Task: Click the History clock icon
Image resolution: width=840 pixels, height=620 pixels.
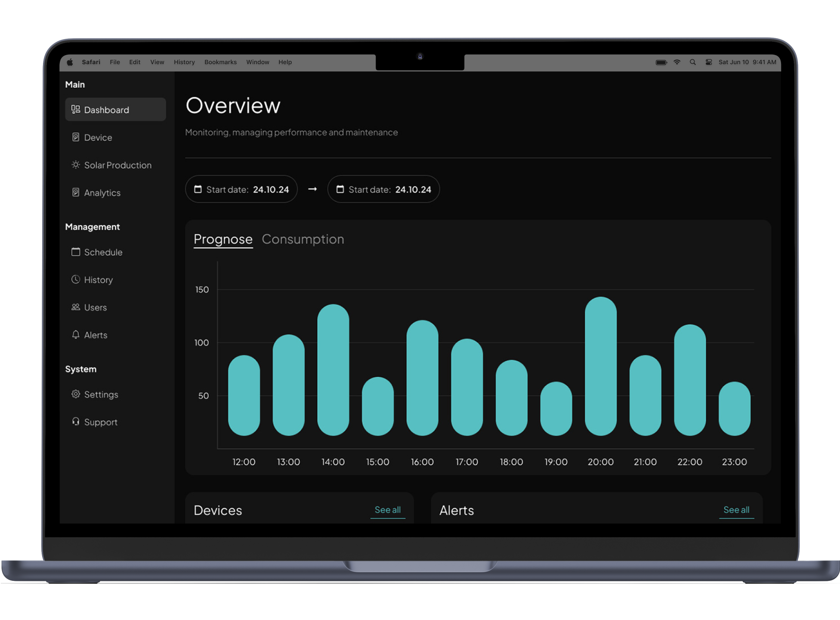Action: click(x=76, y=279)
